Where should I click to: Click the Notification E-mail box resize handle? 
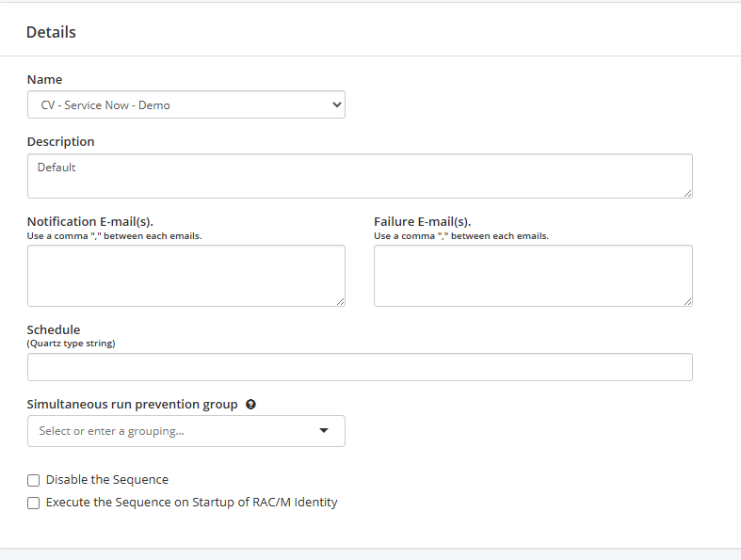[x=340, y=301]
